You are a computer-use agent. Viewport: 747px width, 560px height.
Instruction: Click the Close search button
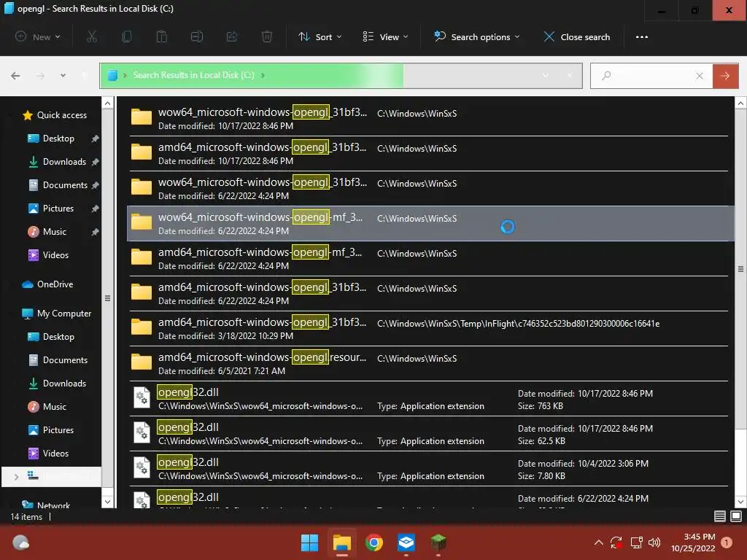pyautogui.click(x=577, y=36)
